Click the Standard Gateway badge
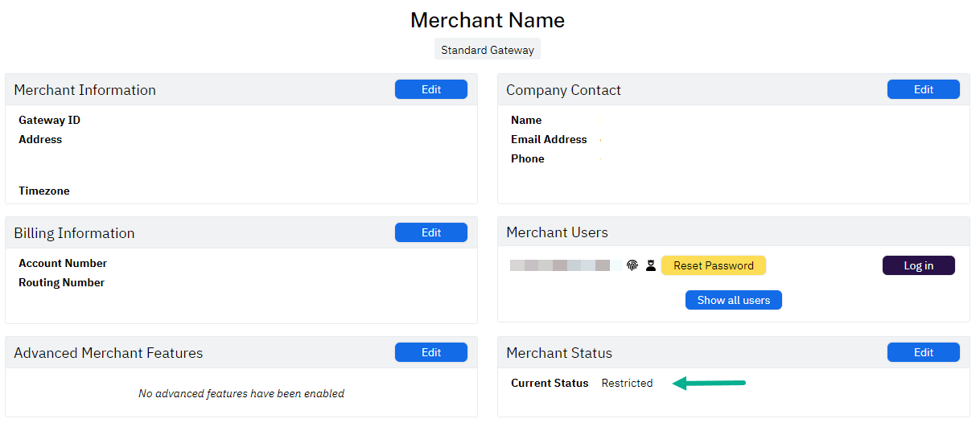The width and height of the screenshot is (980, 427). pos(488,50)
